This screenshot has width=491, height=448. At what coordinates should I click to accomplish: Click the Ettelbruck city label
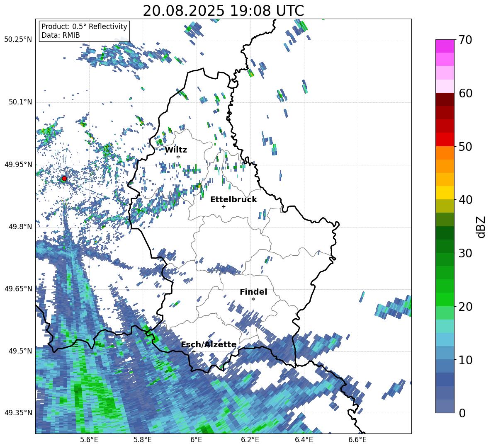pos(233,200)
